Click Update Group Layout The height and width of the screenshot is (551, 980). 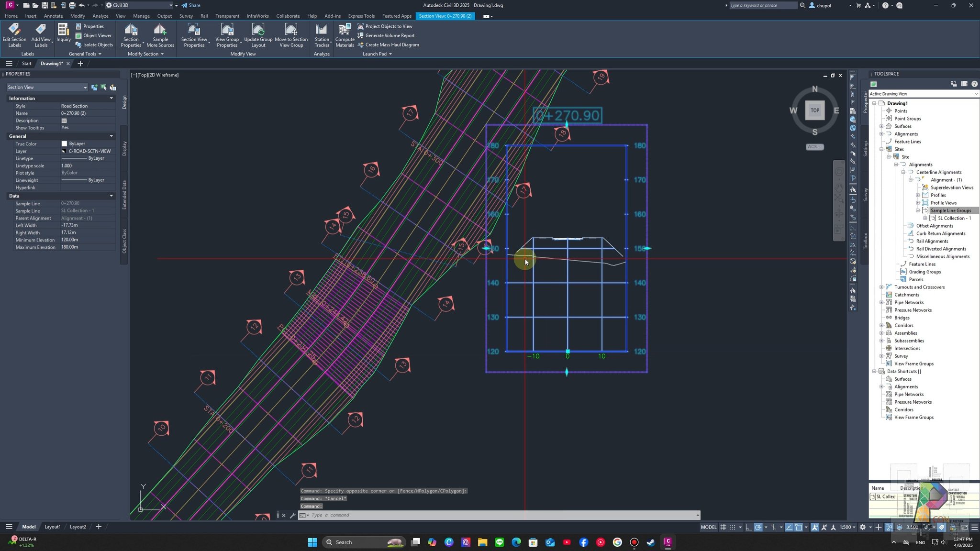(258, 35)
